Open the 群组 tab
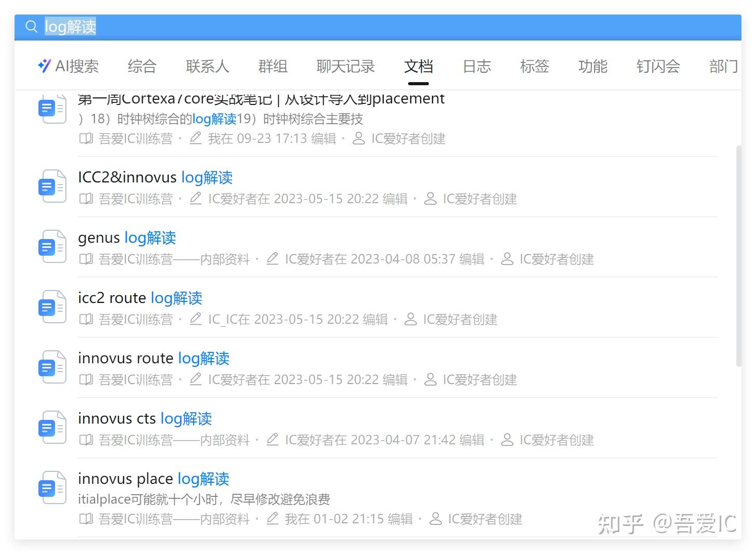The width and height of the screenshot is (756, 554). coord(272,67)
